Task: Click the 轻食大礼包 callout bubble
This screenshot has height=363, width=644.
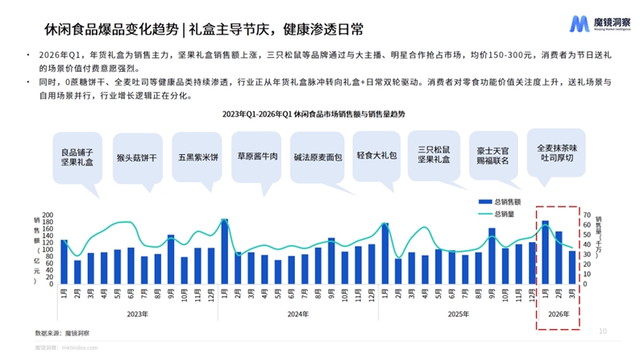Action: click(376, 156)
